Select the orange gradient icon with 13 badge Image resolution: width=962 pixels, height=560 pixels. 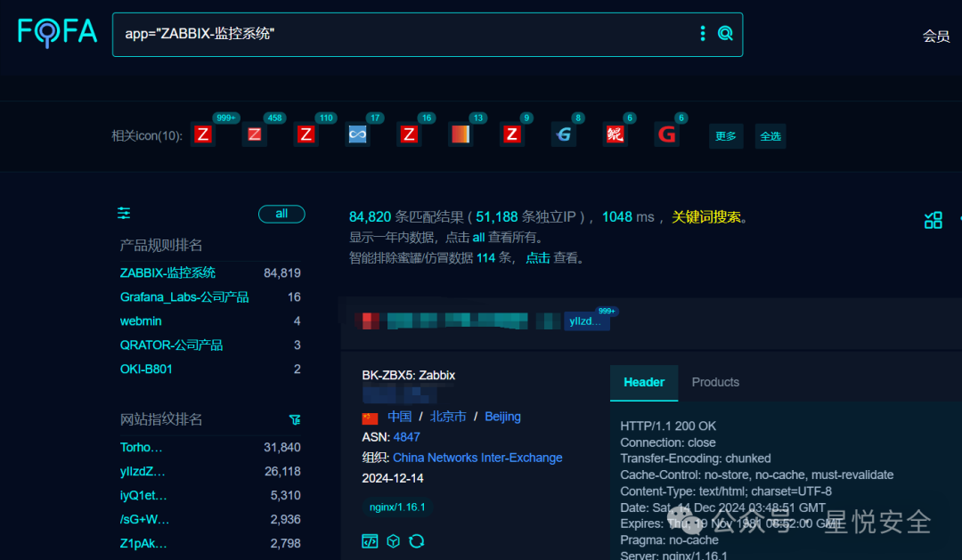click(461, 134)
